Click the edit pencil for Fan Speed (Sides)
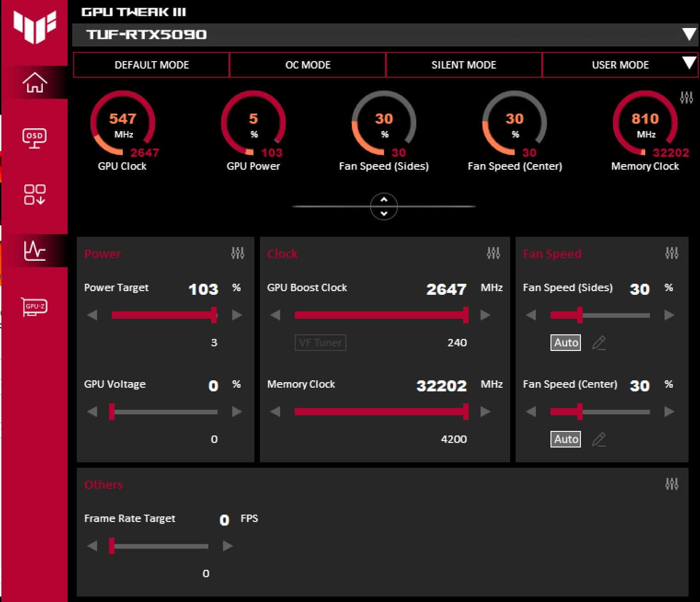The image size is (700, 602). tap(598, 343)
